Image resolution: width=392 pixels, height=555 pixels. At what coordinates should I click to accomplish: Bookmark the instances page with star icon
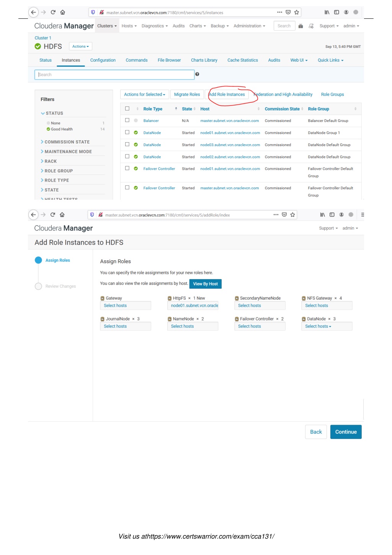[297, 12]
